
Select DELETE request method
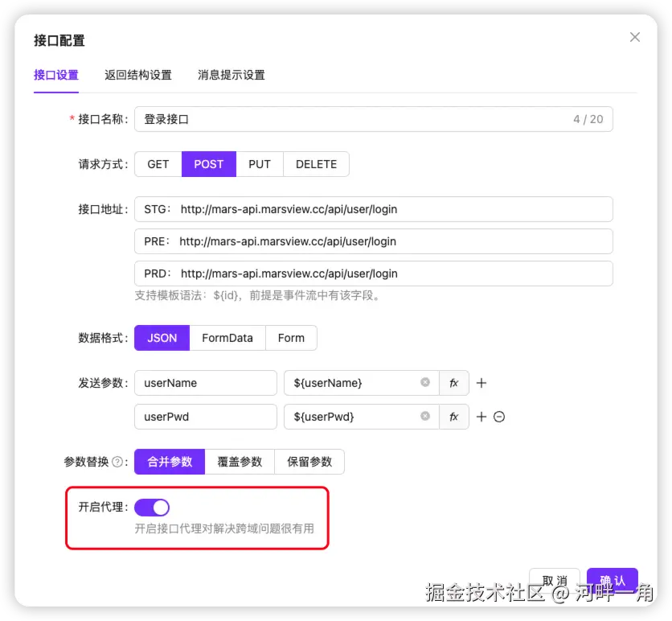click(x=316, y=164)
